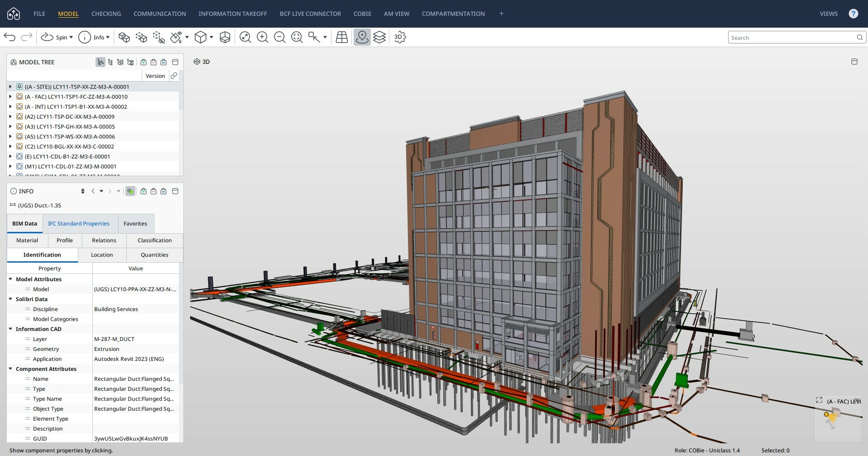Click the Zoom Out magnifier icon
The width and height of the screenshot is (868, 456).
[x=280, y=37]
